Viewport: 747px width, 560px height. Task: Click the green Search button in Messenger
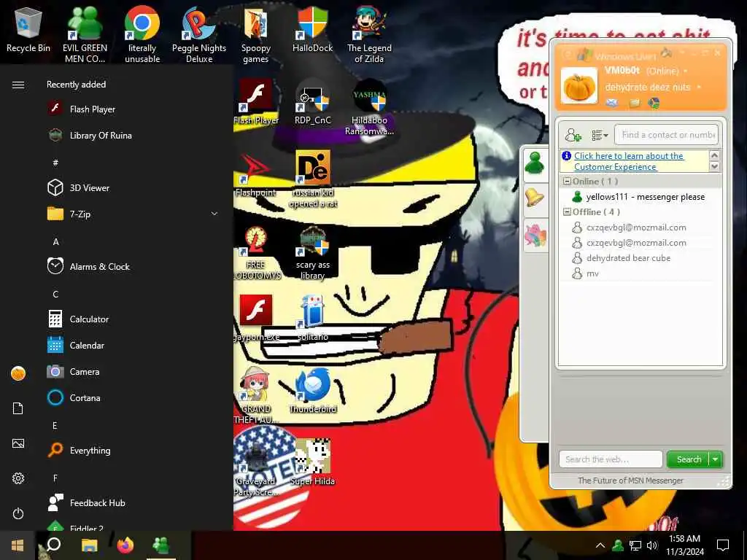coord(689,459)
